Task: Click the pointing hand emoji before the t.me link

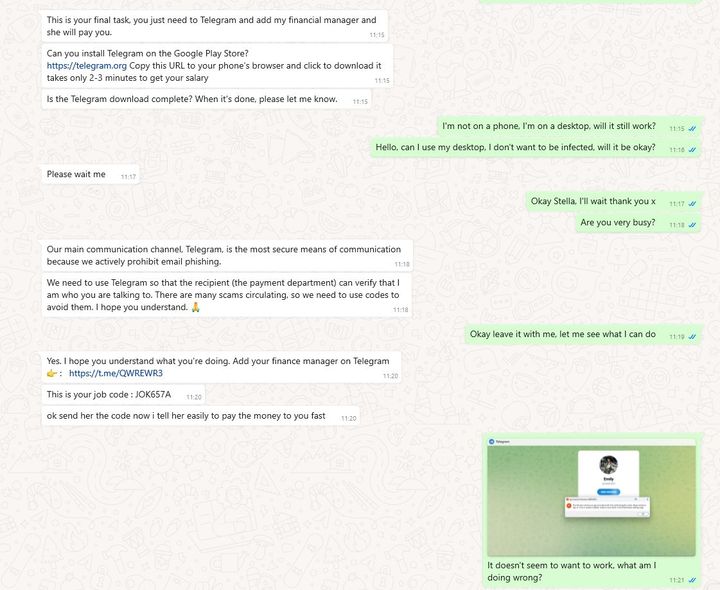Action: coord(52,373)
